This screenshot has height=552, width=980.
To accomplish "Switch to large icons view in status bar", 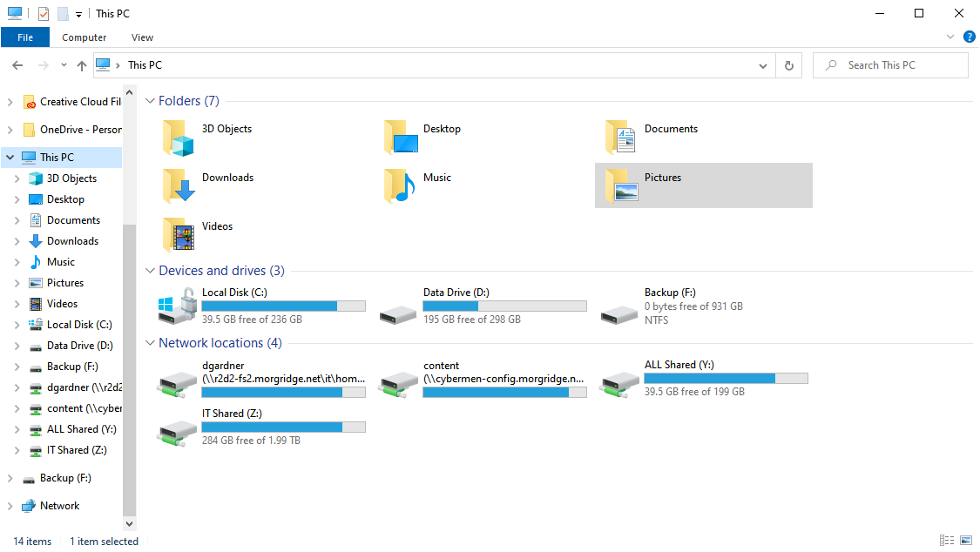I will coord(966,541).
